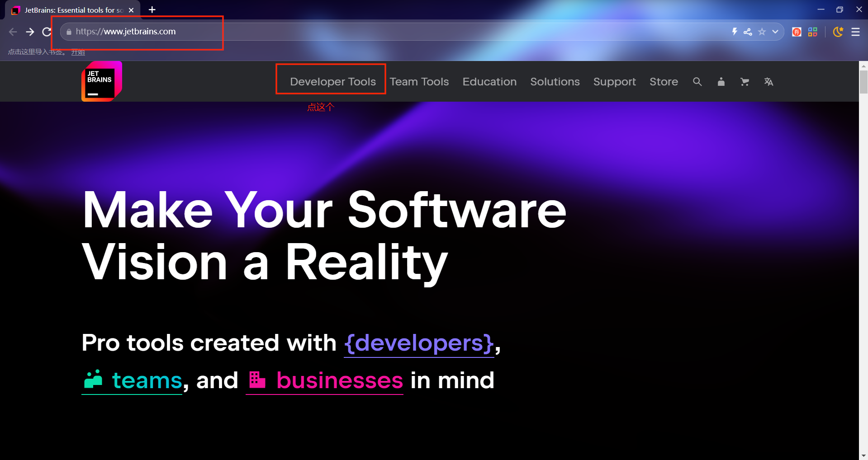868x460 pixels.
Task: Select the JetBrains Essential tools tab
Action: click(72, 10)
